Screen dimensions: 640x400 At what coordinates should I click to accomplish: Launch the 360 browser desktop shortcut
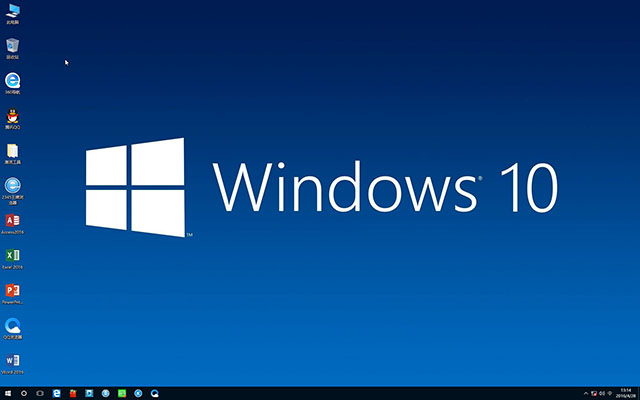click(x=12, y=81)
